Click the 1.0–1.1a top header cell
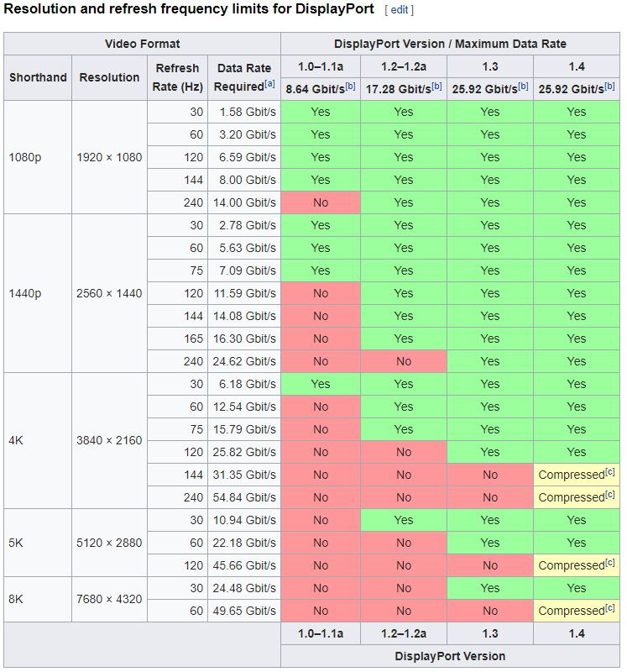This screenshot has width=627, height=672. (321, 66)
